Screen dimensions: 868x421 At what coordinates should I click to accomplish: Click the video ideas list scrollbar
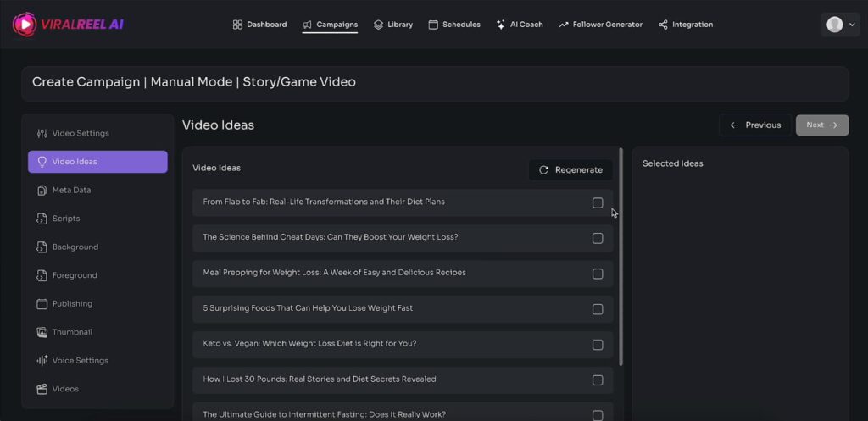620,257
